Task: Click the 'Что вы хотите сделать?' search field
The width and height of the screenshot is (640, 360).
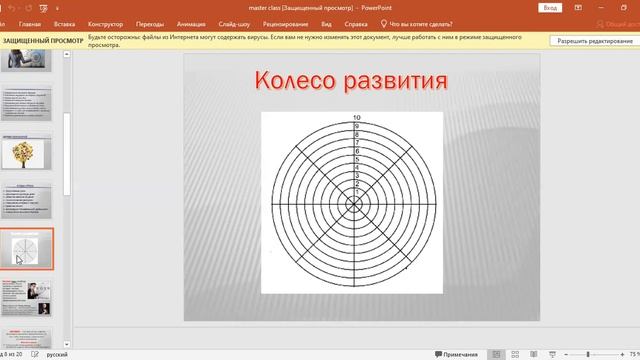Action: point(421,24)
